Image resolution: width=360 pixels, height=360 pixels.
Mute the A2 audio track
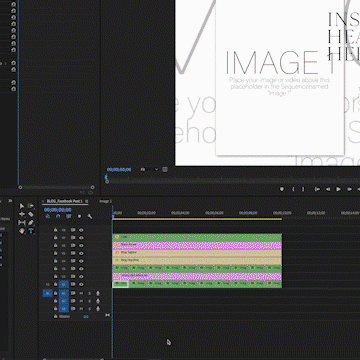point(81,301)
